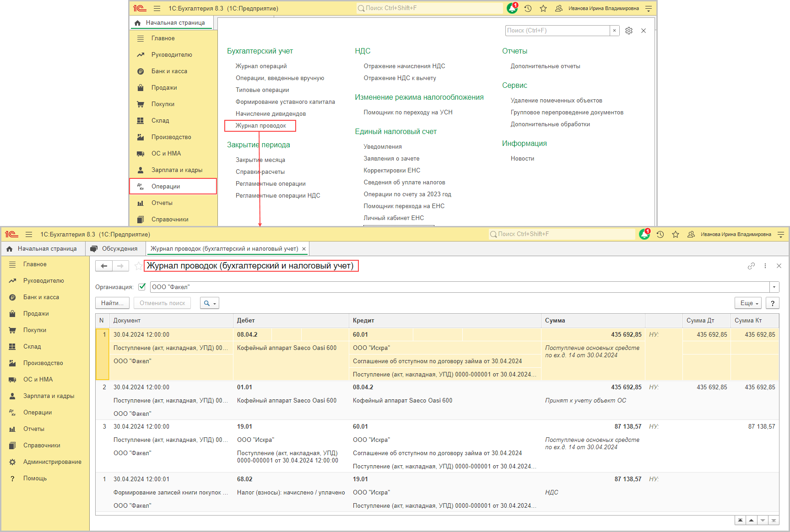
Task: Open Закрытие месяца link
Action: (260, 160)
